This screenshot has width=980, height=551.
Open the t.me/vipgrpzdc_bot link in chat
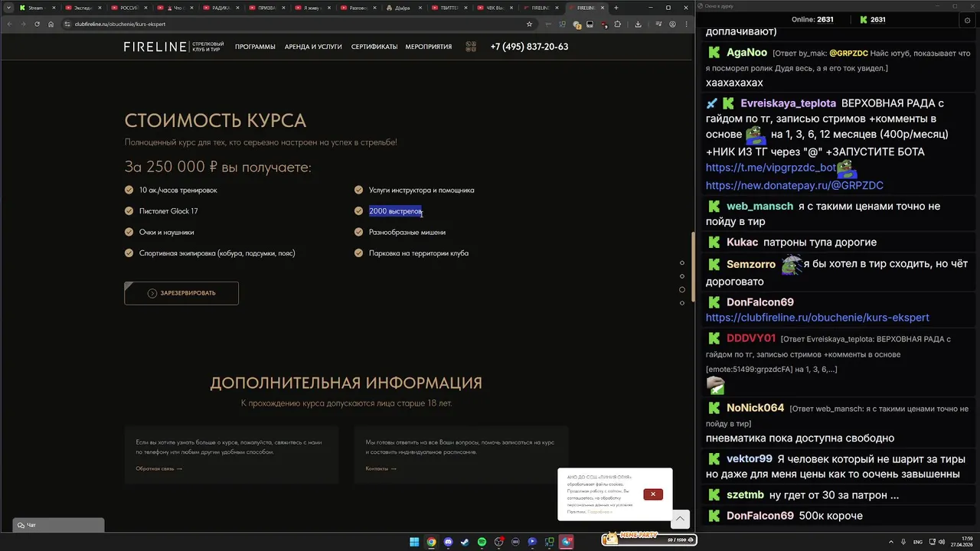pyautogui.click(x=770, y=168)
